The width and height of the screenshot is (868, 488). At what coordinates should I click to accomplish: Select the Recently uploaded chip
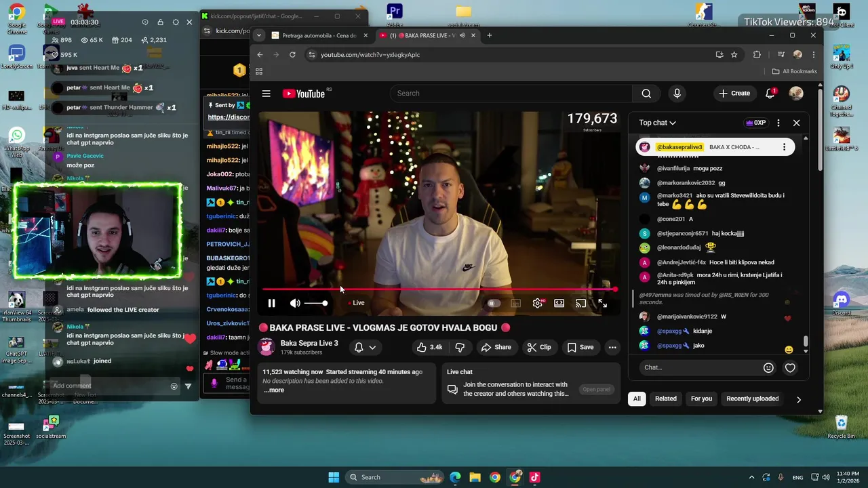point(753,399)
